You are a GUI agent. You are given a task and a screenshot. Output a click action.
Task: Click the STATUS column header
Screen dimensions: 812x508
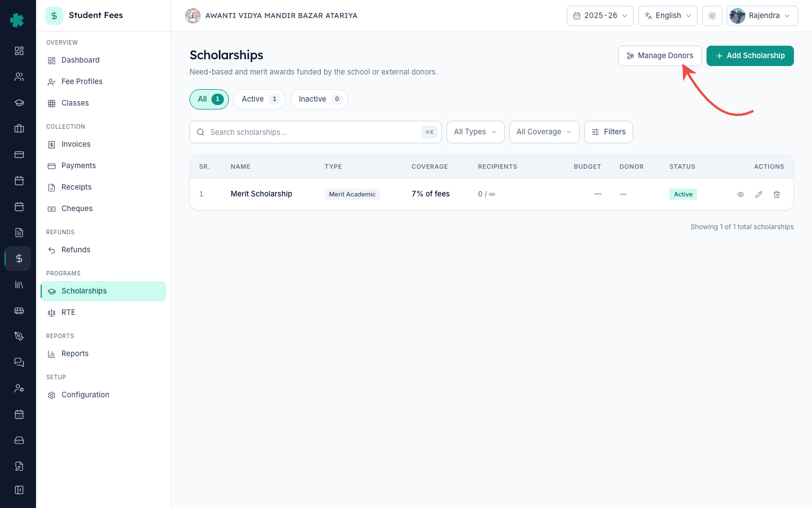click(x=682, y=167)
